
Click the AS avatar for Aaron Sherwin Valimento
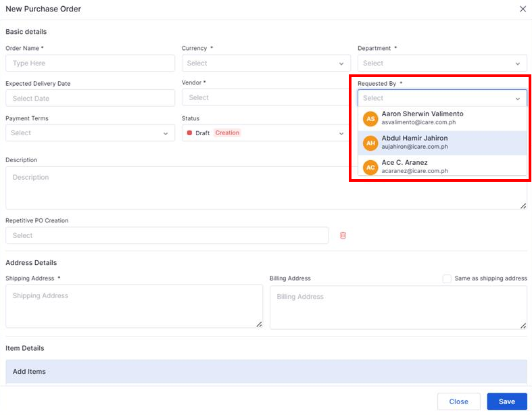(x=370, y=118)
